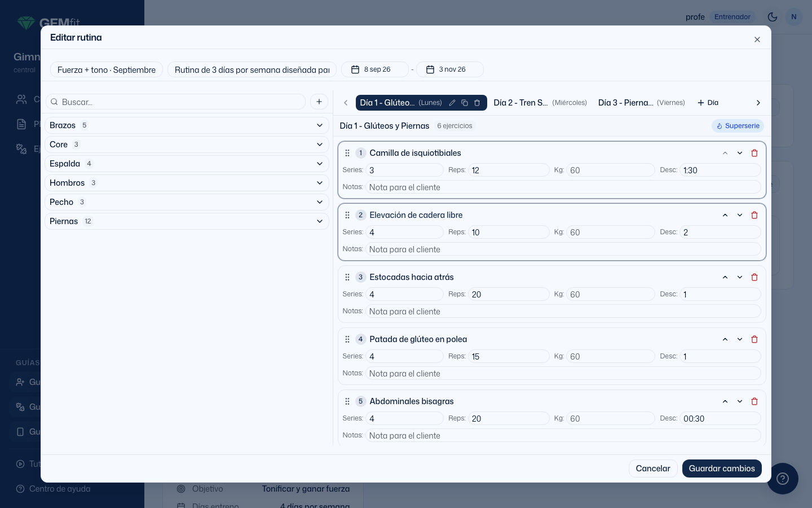This screenshot has height=508, width=812.
Task: Toggle dark mode moon icon
Action: point(773,17)
